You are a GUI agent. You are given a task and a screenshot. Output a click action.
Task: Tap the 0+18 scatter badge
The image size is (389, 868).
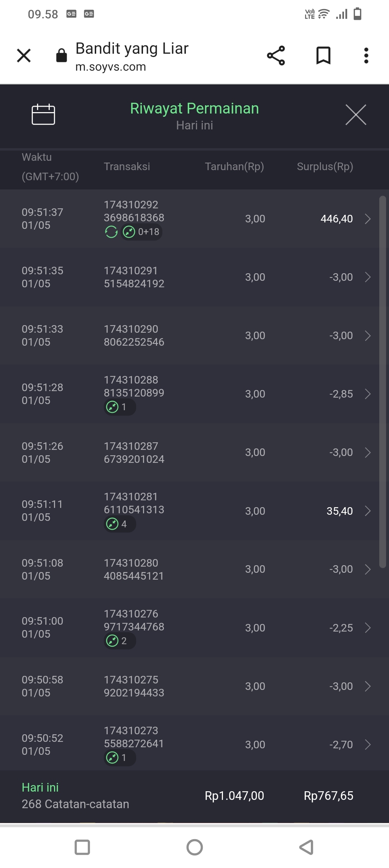tap(142, 232)
